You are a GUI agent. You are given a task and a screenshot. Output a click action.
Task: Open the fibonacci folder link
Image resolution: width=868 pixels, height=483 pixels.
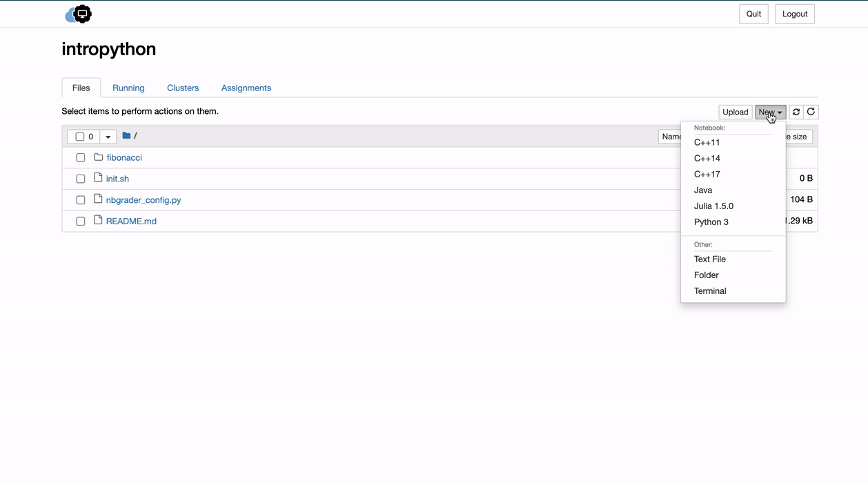tap(124, 157)
